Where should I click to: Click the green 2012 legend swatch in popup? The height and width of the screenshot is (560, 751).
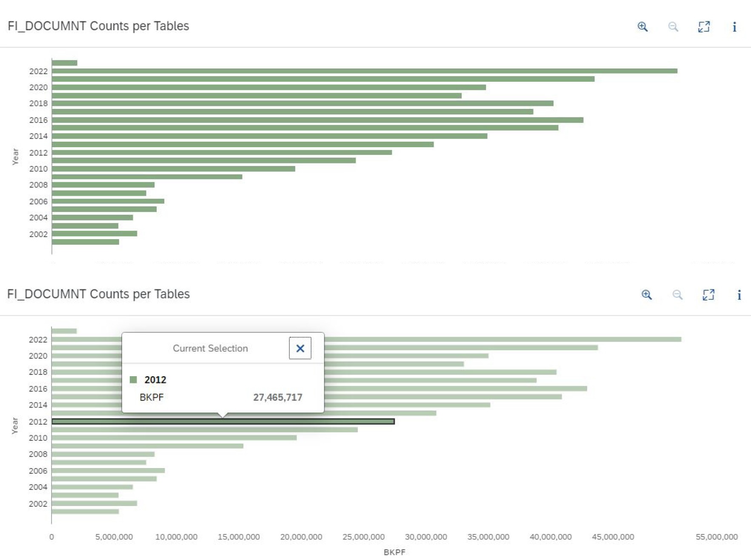(134, 380)
